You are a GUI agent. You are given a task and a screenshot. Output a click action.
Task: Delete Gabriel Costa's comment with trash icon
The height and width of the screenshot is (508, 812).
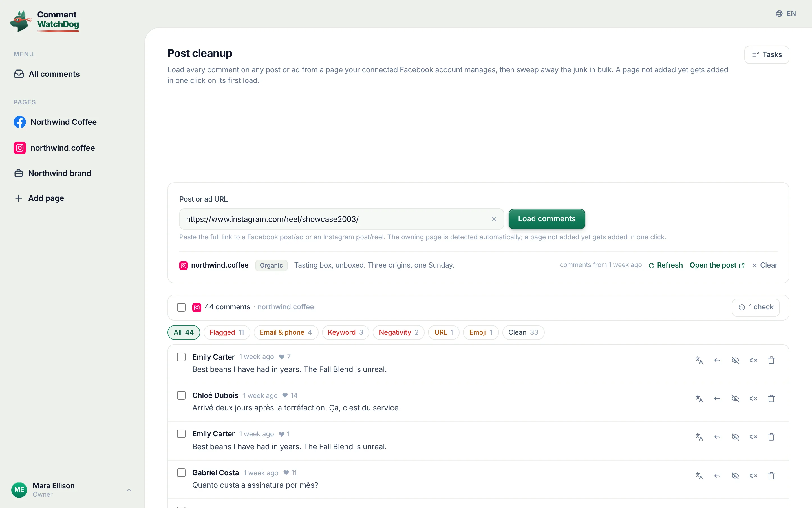coord(771,476)
